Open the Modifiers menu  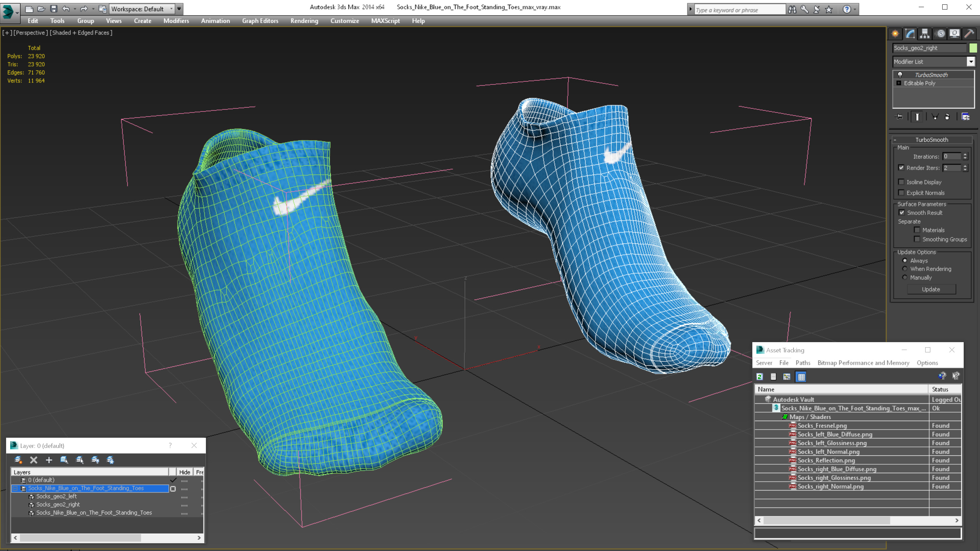(x=176, y=21)
